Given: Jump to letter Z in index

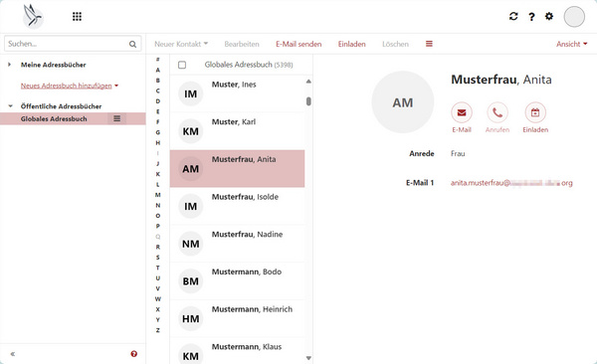Looking at the screenshot, I should 158,330.
